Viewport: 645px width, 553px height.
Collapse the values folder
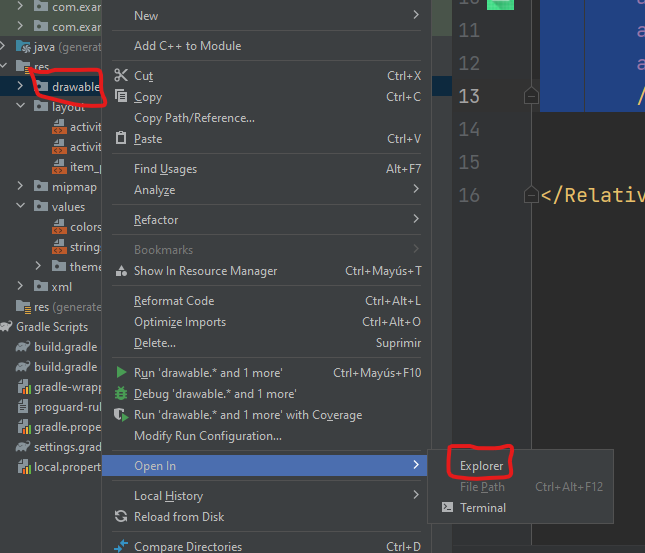pos(21,207)
